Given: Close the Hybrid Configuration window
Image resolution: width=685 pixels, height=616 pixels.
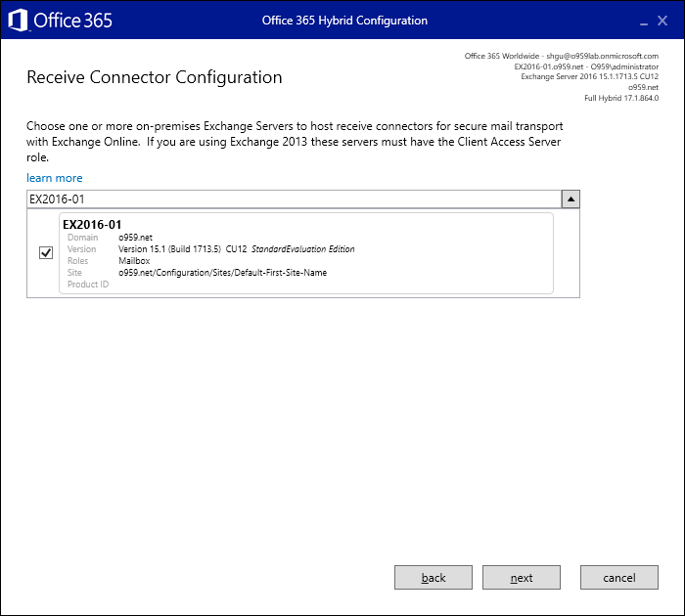Looking at the screenshot, I should [x=662, y=21].
